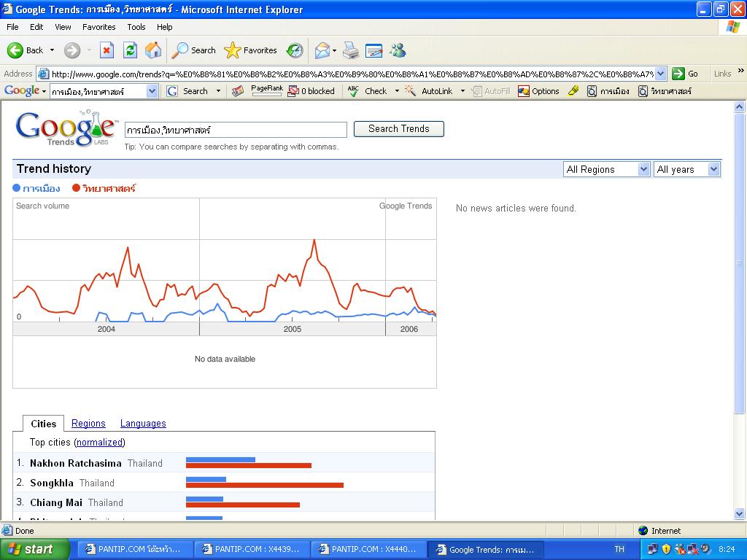
Task: Click in the Google Trends search field
Action: (x=236, y=130)
